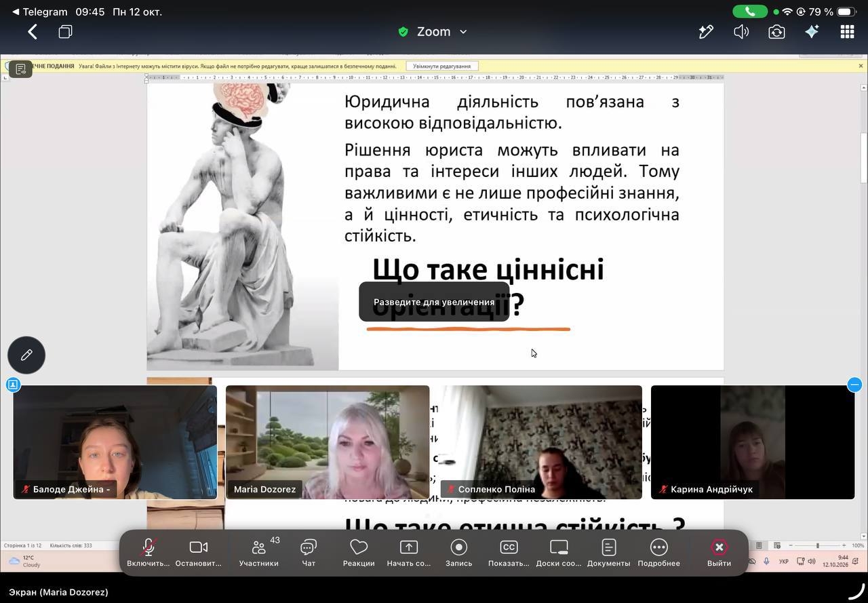Screen dimensions: 868x603
Task: Collapse the video strip with minus button
Action: (854, 385)
